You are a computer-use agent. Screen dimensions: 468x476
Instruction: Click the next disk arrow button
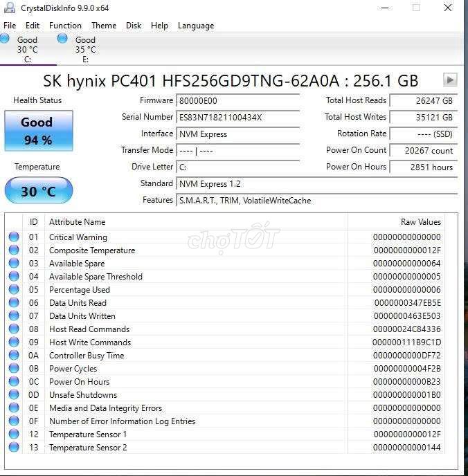pos(450,80)
